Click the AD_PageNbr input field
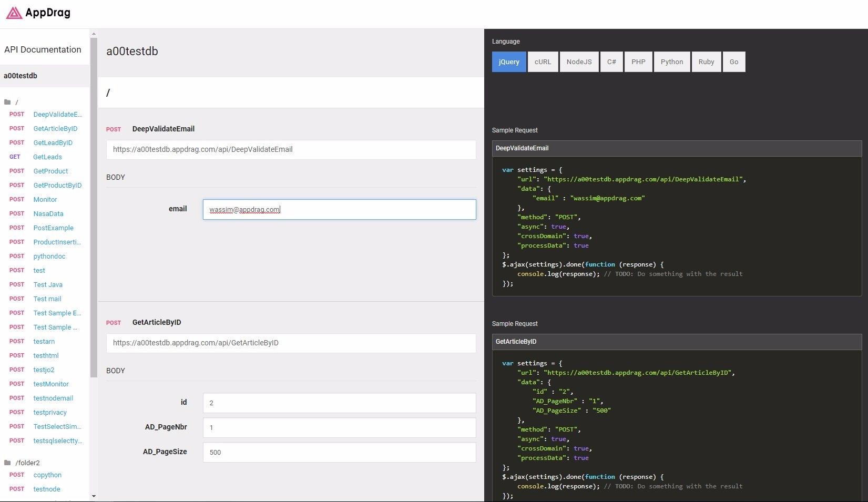The width and height of the screenshot is (868, 502). point(340,427)
